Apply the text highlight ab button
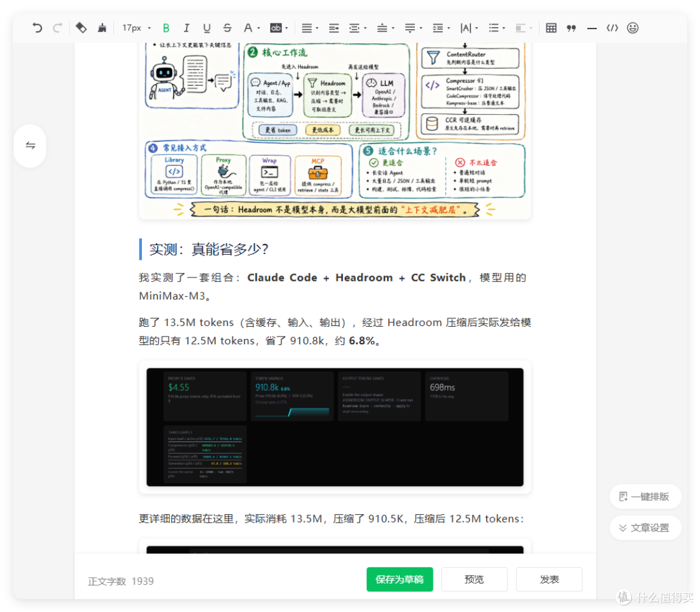Viewport: 700px width, 612px height. tap(276, 28)
